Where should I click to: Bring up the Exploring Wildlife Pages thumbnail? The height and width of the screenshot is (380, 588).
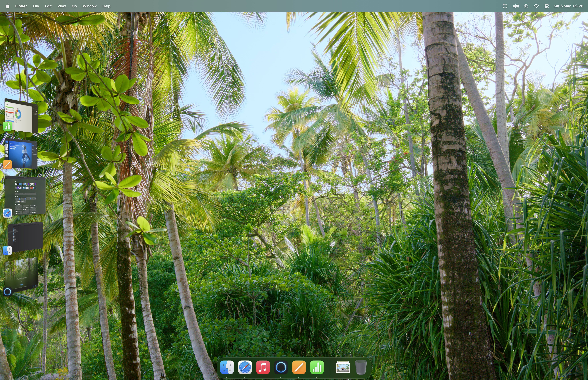(x=22, y=154)
